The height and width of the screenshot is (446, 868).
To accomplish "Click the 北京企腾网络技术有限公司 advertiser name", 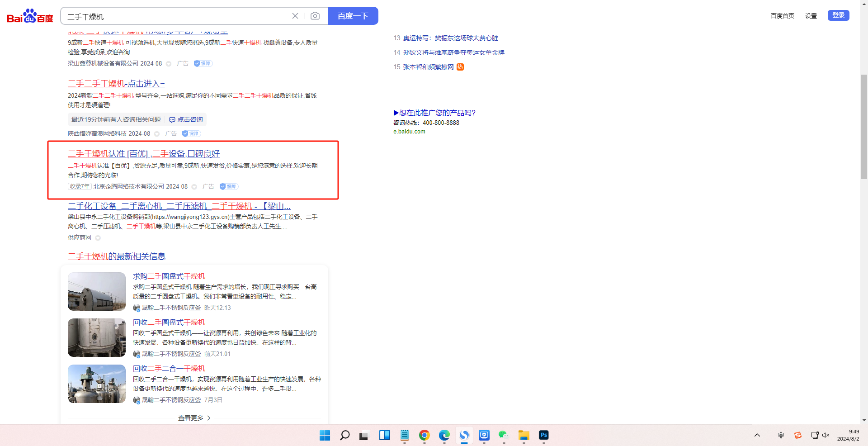I will coord(129,187).
